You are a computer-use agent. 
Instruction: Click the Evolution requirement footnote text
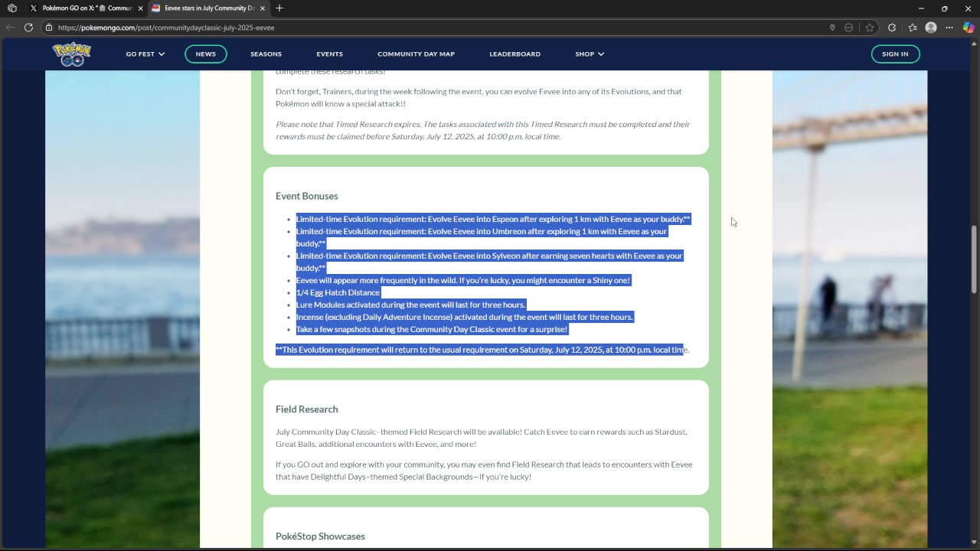coord(482,350)
